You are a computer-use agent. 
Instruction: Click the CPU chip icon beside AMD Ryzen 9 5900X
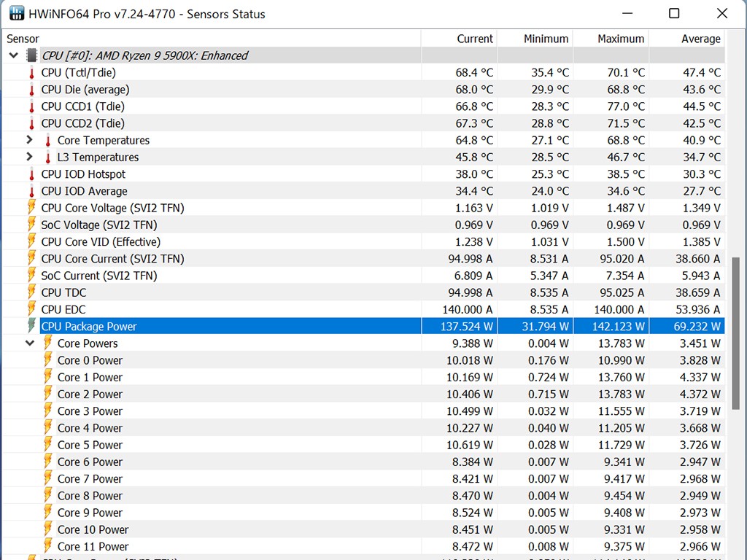pyautogui.click(x=31, y=55)
